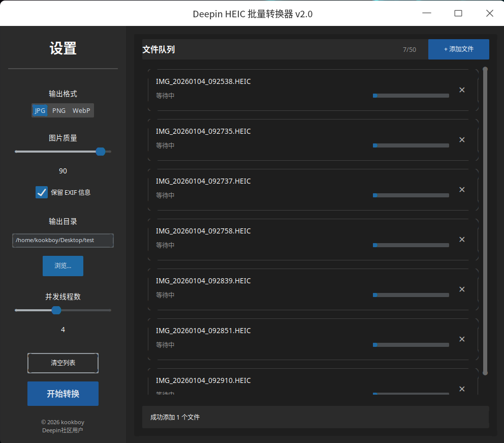Maximize the Deepin HEIC converter window
The width and height of the screenshot is (504, 443).
458,13
